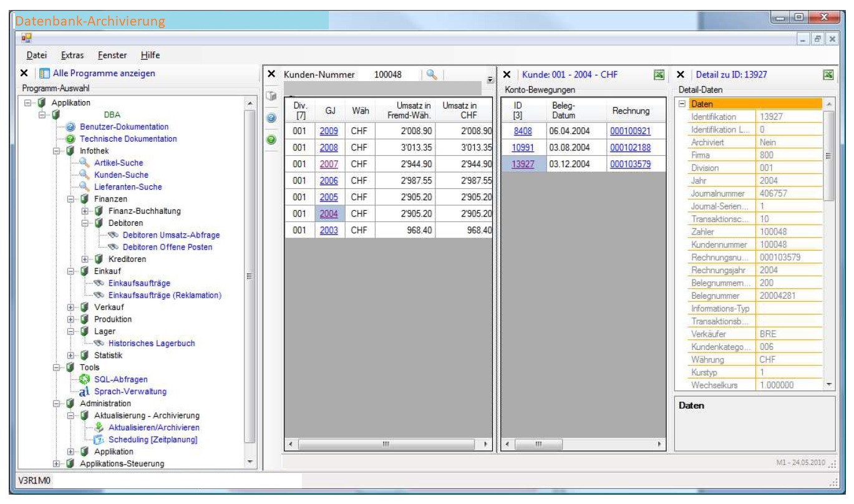Click the Excel export icon in the Kunde panel
The height and width of the screenshot is (504, 854).
pos(657,75)
